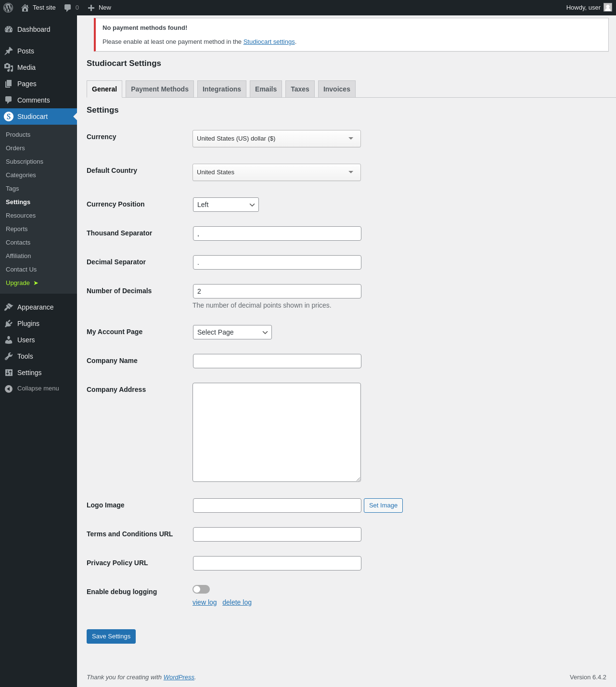Viewport: 616px width, 687px height.
Task: Click the plus icon beside New
Action: [x=91, y=8]
